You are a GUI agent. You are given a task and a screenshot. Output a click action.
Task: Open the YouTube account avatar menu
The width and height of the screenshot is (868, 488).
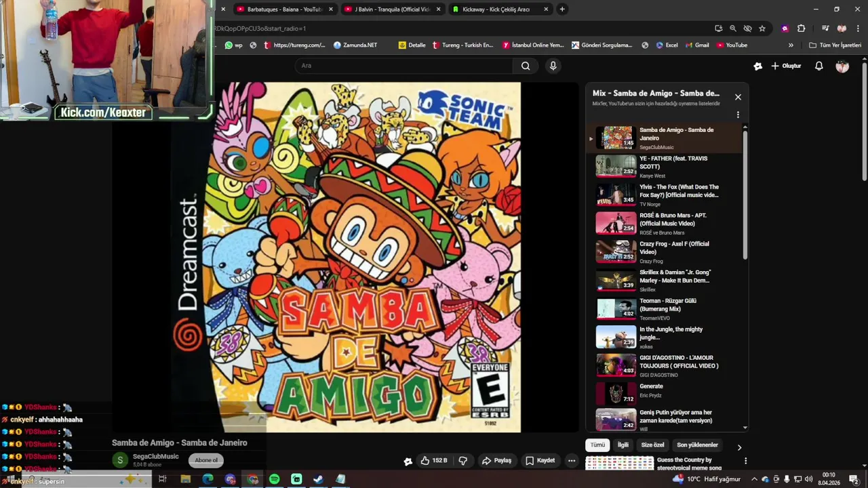[842, 66]
